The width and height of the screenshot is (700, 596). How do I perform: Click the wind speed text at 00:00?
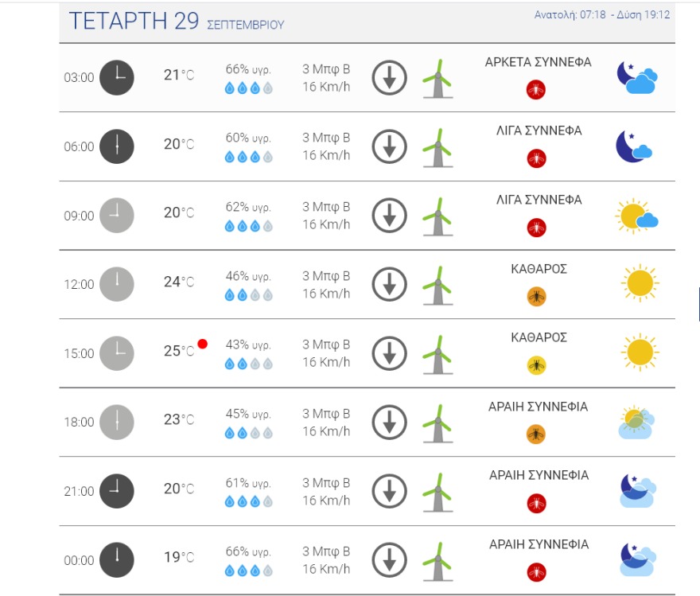326,560
